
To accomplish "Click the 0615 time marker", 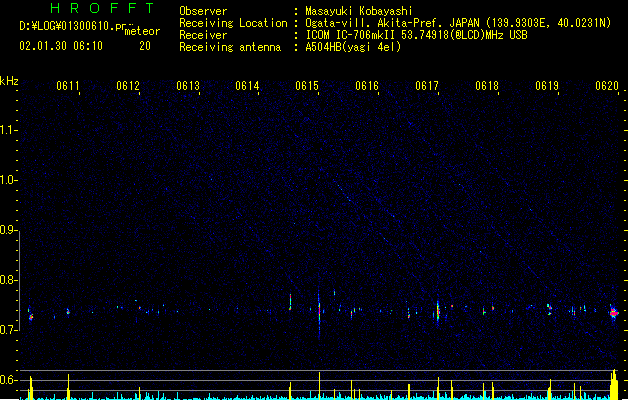I will [307, 86].
